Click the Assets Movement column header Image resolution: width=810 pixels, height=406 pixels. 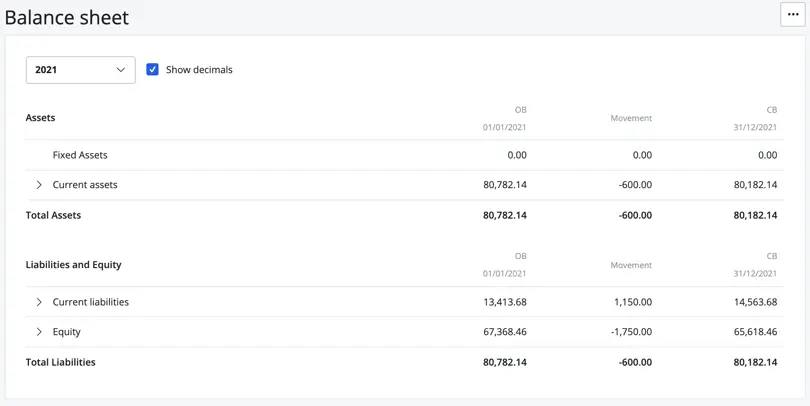(631, 118)
